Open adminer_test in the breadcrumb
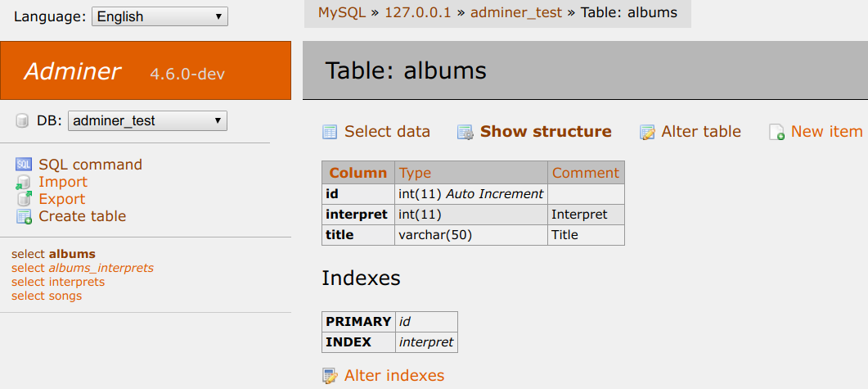Screen dimensions: 868x389 pos(516,12)
